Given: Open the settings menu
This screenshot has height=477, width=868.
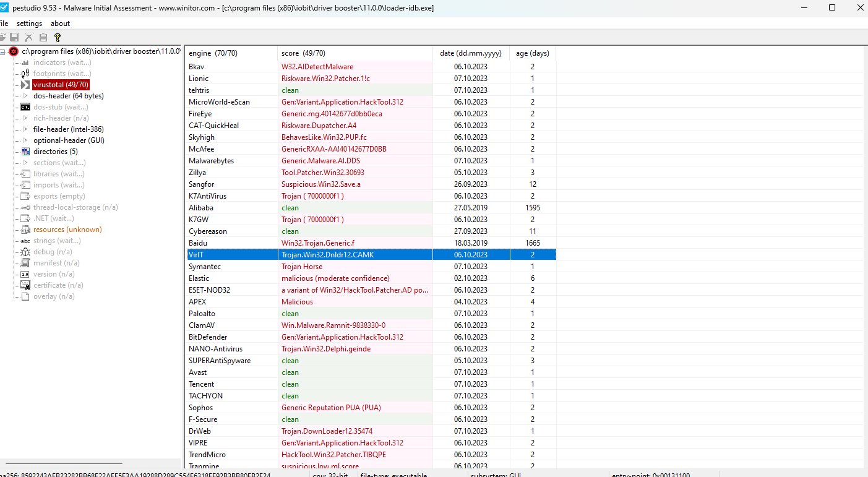Looking at the screenshot, I should tap(29, 24).
